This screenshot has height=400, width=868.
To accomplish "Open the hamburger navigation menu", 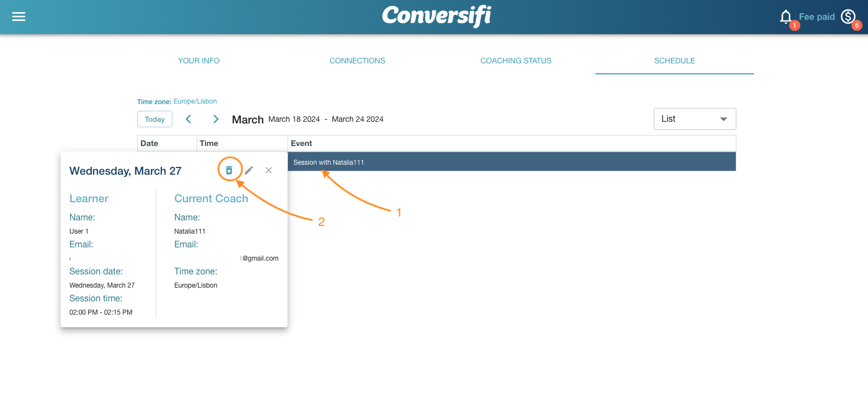I will [x=19, y=17].
